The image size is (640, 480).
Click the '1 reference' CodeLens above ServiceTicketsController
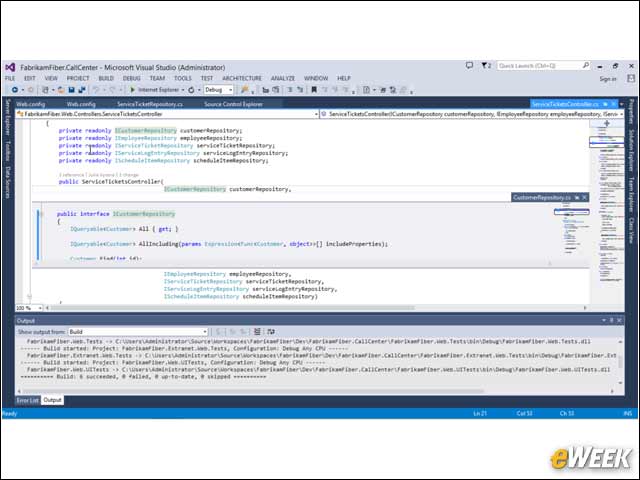click(x=71, y=175)
